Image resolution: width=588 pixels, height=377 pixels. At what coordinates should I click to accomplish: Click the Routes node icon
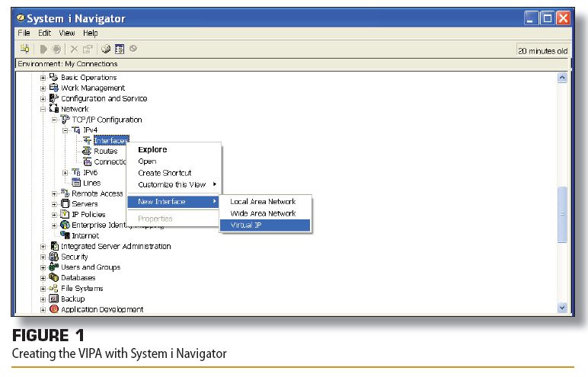(87, 151)
